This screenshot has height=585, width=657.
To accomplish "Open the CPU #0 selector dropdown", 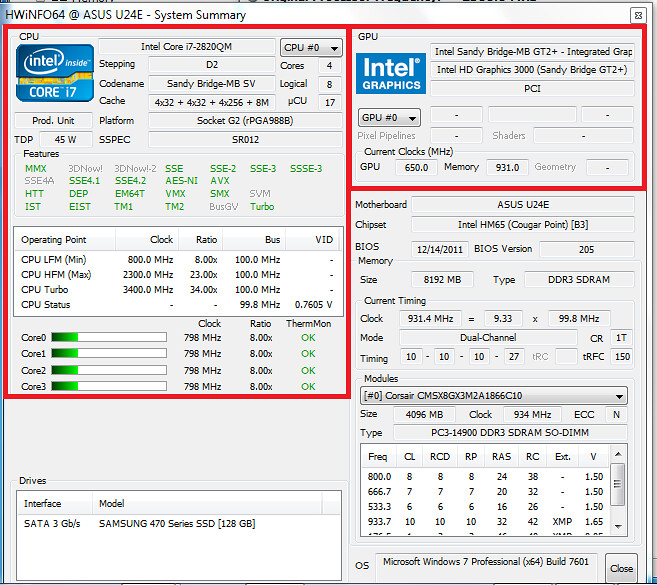I will (x=311, y=48).
